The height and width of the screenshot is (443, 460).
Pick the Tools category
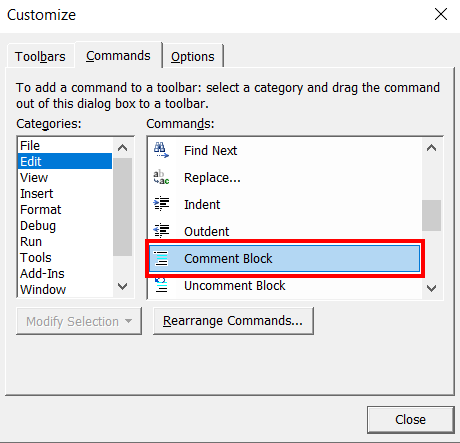coord(65,257)
